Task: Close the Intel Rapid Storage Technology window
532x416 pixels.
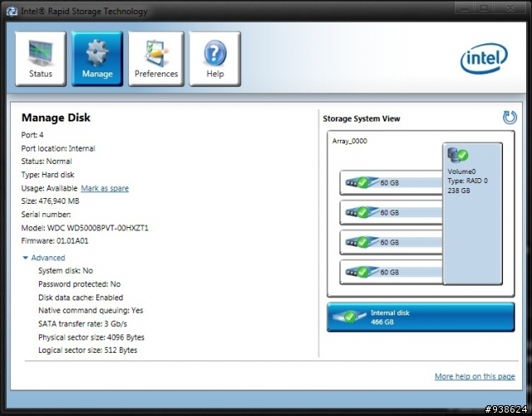Action: coord(510,8)
